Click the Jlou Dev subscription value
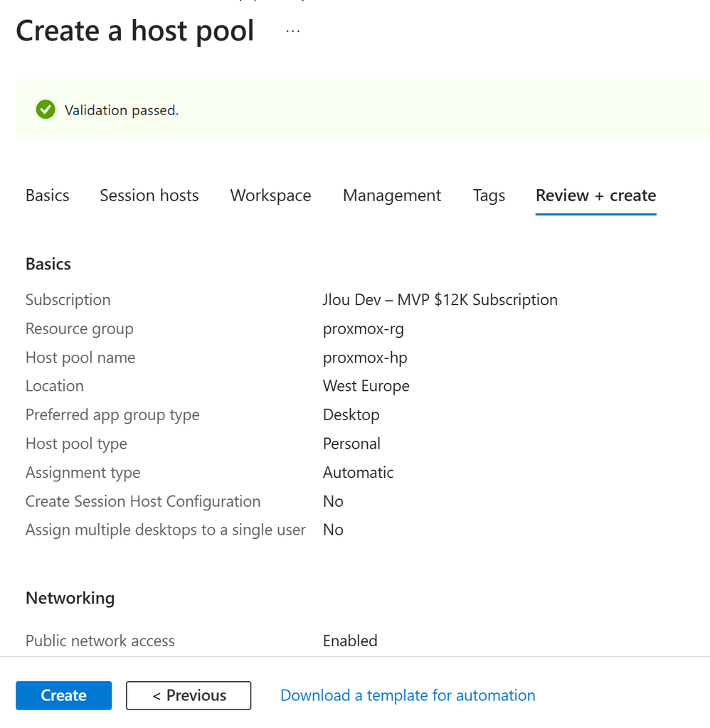 tap(440, 300)
